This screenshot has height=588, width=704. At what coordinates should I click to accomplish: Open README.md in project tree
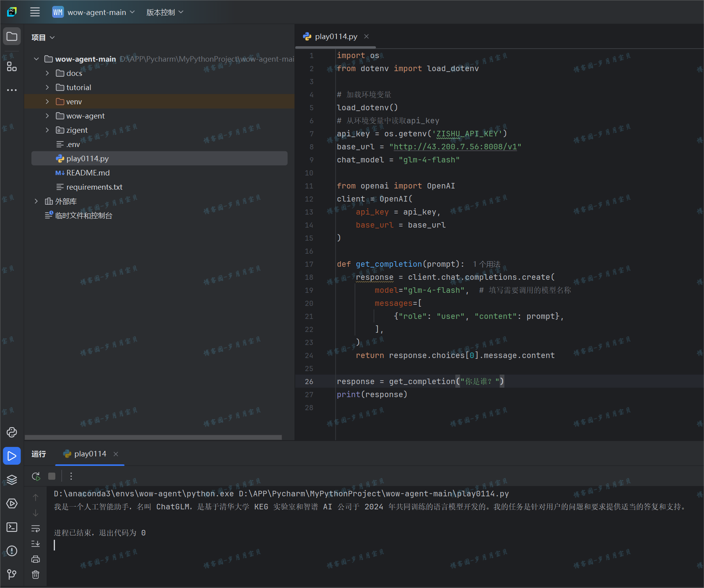[88, 173]
